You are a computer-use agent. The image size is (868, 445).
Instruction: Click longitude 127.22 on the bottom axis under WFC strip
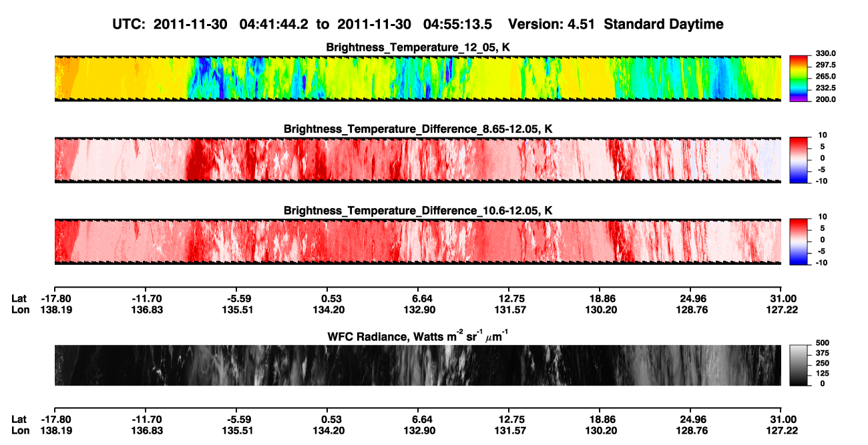tap(782, 430)
